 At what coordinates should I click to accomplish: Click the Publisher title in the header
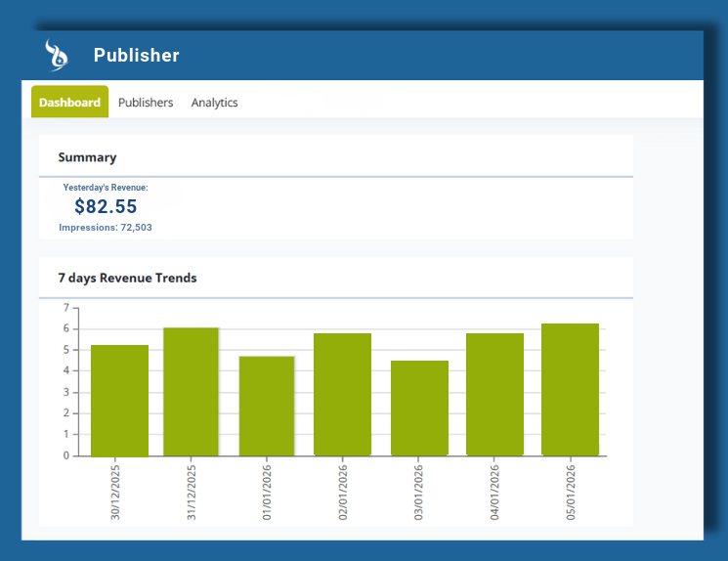point(137,56)
